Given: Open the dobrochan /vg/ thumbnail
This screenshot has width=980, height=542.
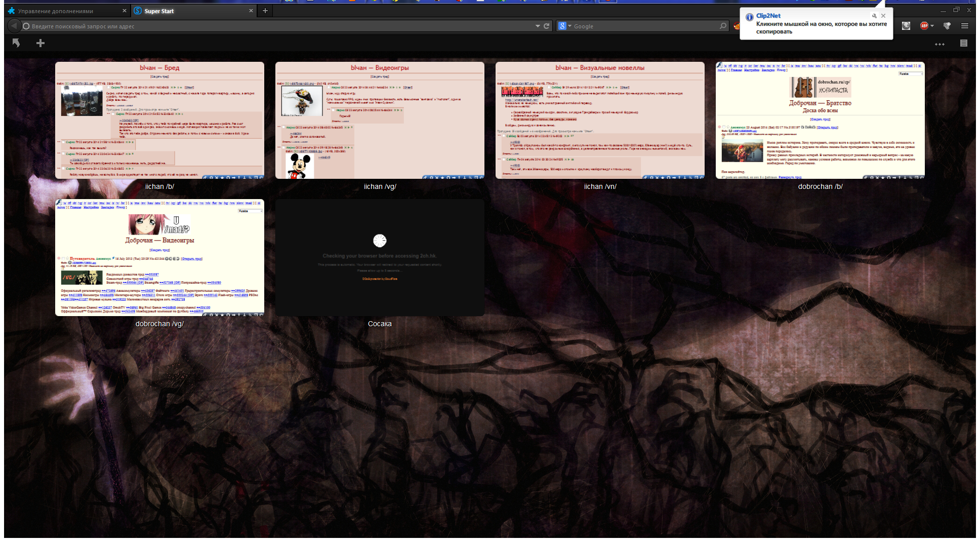Looking at the screenshot, I should [159, 258].
